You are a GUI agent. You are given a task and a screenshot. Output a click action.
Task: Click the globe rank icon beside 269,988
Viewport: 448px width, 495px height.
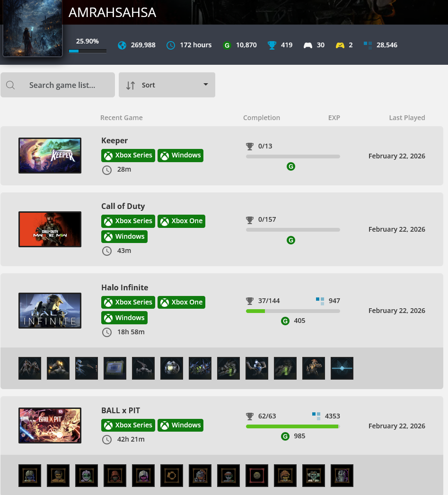(x=122, y=45)
